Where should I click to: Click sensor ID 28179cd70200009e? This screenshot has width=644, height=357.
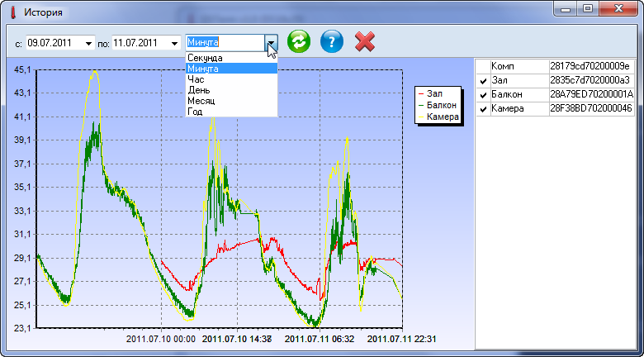[x=590, y=66]
